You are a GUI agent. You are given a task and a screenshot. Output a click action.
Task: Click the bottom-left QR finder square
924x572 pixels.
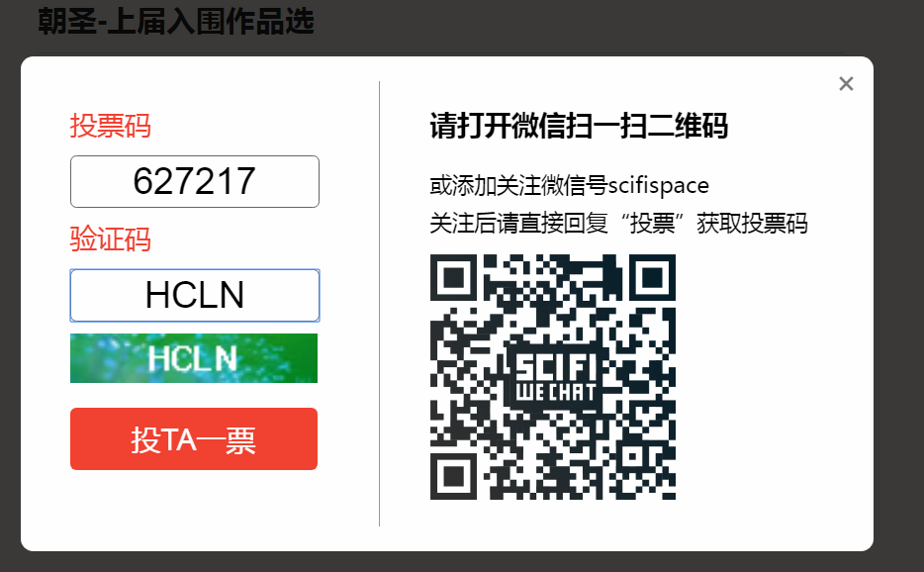[x=453, y=476]
